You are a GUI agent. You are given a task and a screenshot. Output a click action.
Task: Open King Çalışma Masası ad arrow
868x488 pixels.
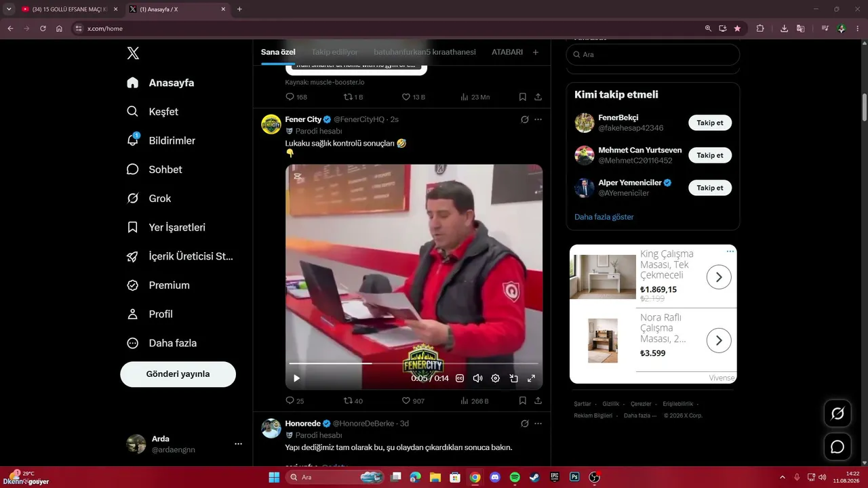coord(719,277)
